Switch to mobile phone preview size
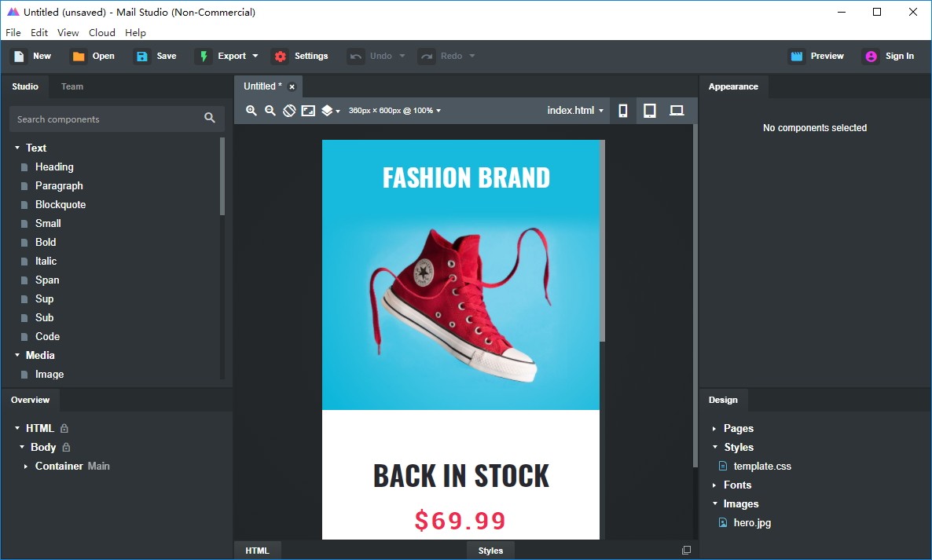Image resolution: width=932 pixels, height=560 pixels. (622, 111)
